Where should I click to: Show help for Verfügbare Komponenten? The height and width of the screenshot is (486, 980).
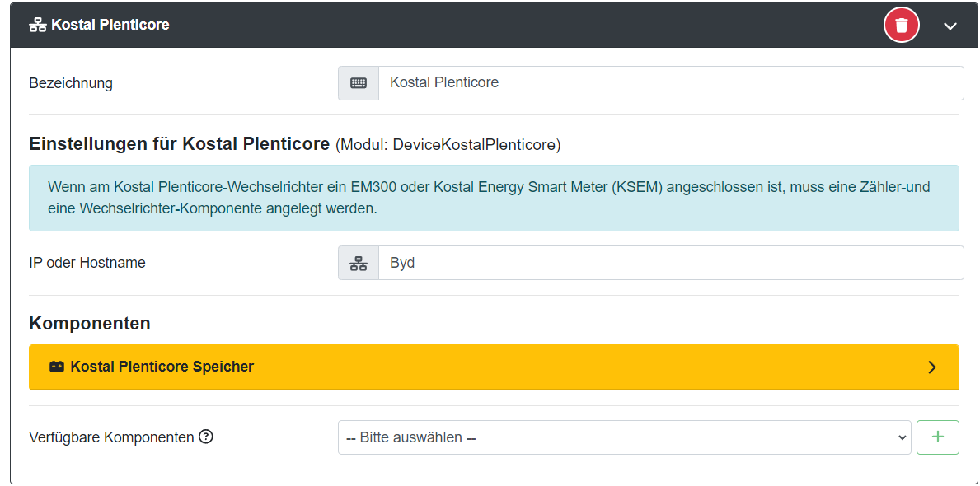[x=206, y=437]
